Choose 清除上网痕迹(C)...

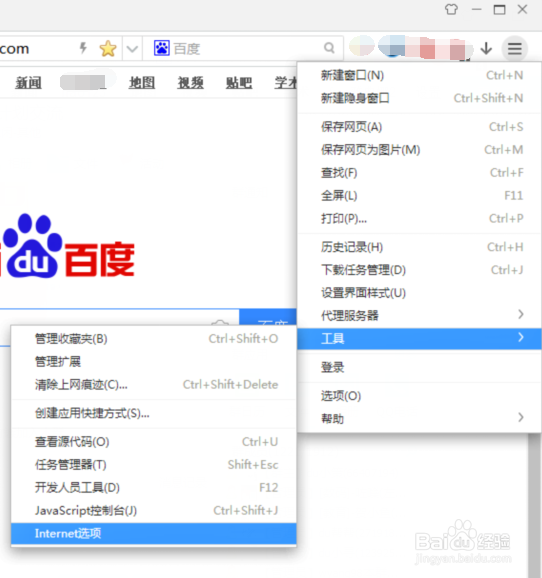click(x=154, y=384)
